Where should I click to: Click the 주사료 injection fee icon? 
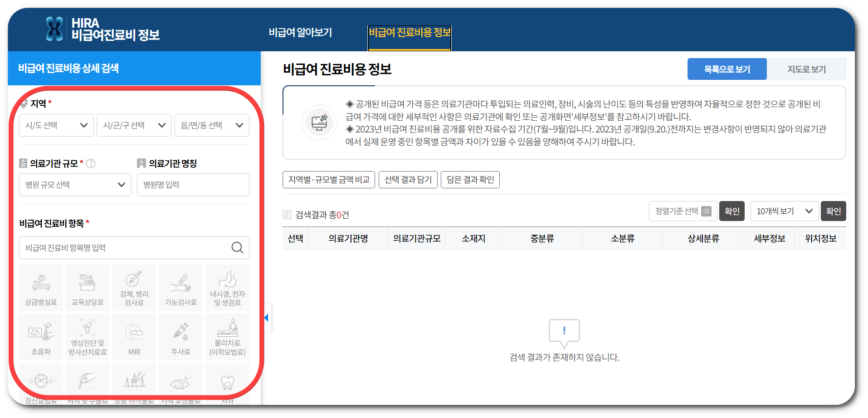pyautogui.click(x=180, y=337)
